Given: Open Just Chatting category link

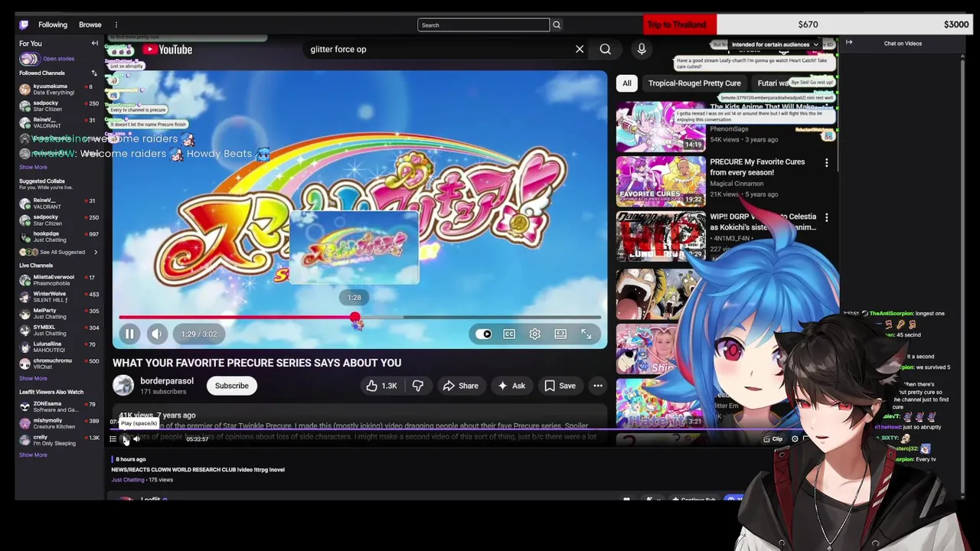Looking at the screenshot, I should click(x=128, y=480).
